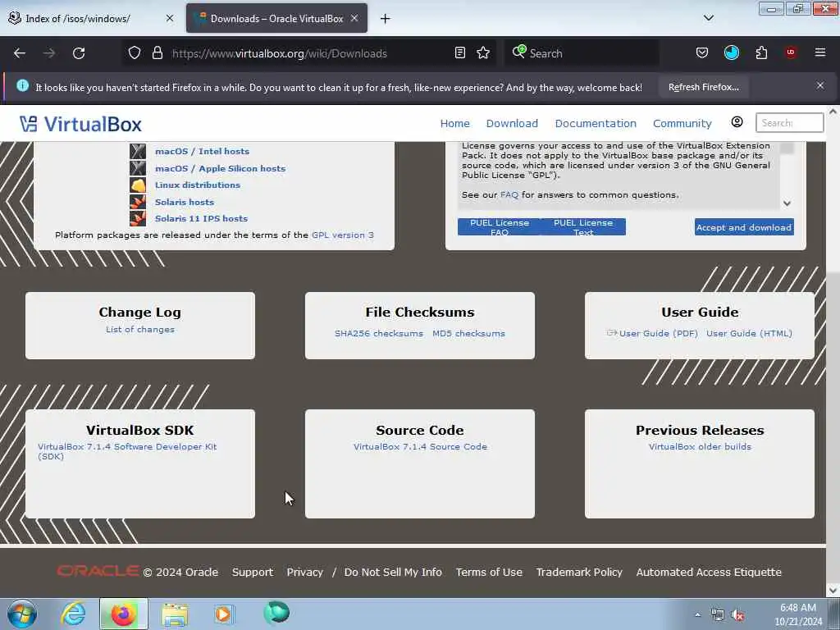Screen dimensions: 840x630
Task: Click the VirtualBox site logo
Action: [80, 125]
